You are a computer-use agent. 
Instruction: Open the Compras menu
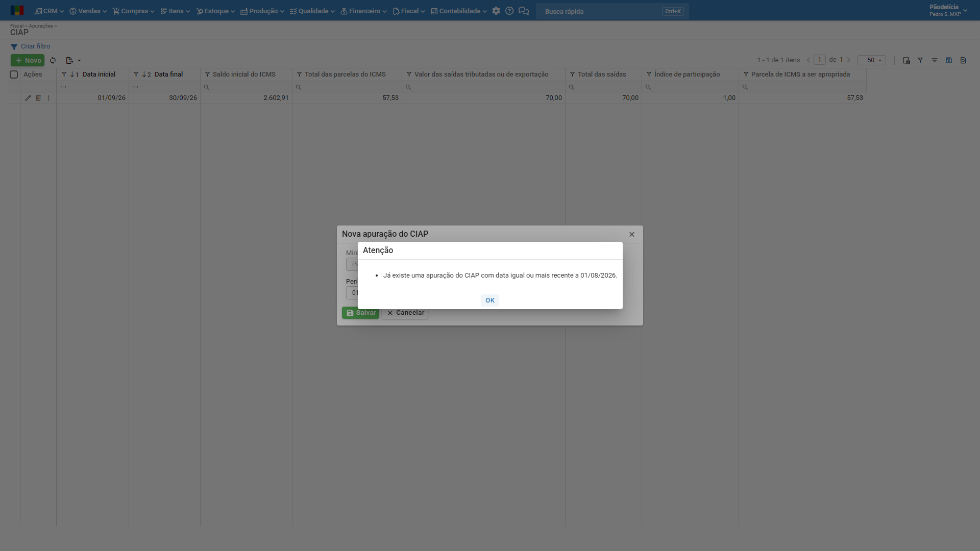click(x=133, y=11)
